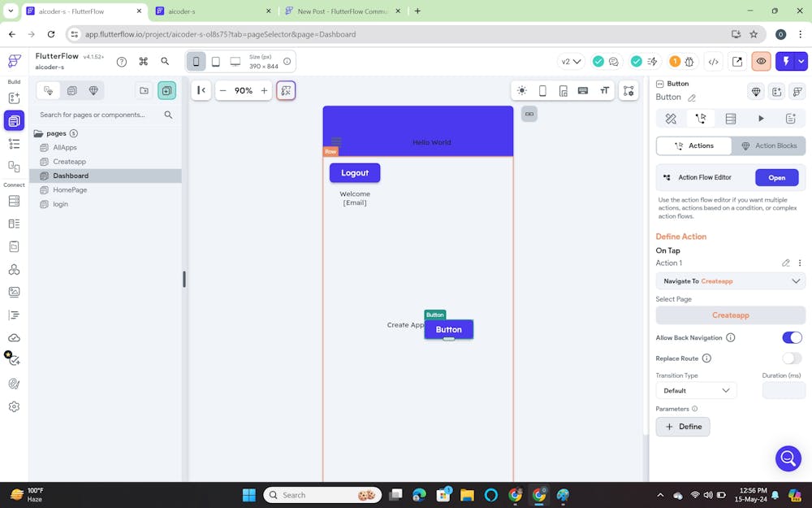Click the debug bug icon in toolbar

(689, 62)
